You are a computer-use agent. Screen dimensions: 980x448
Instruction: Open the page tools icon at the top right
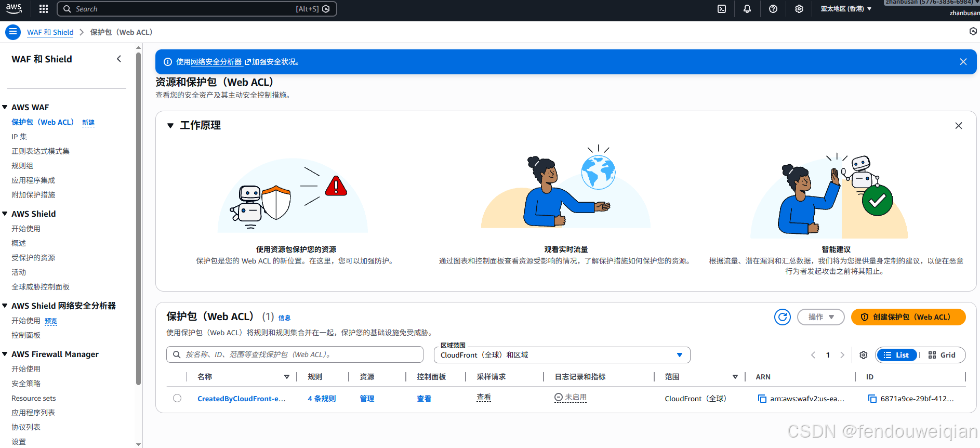click(x=973, y=32)
